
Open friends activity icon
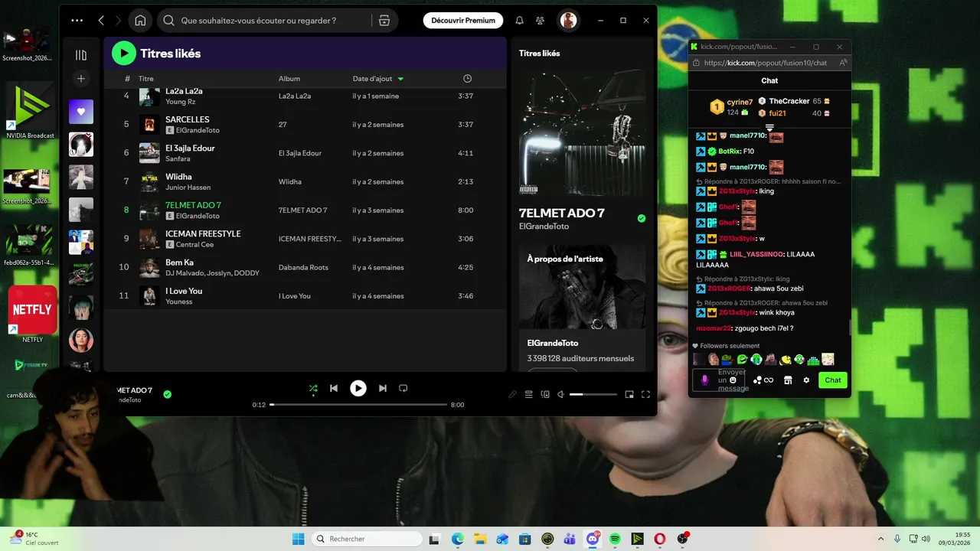[x=541, y=21]
